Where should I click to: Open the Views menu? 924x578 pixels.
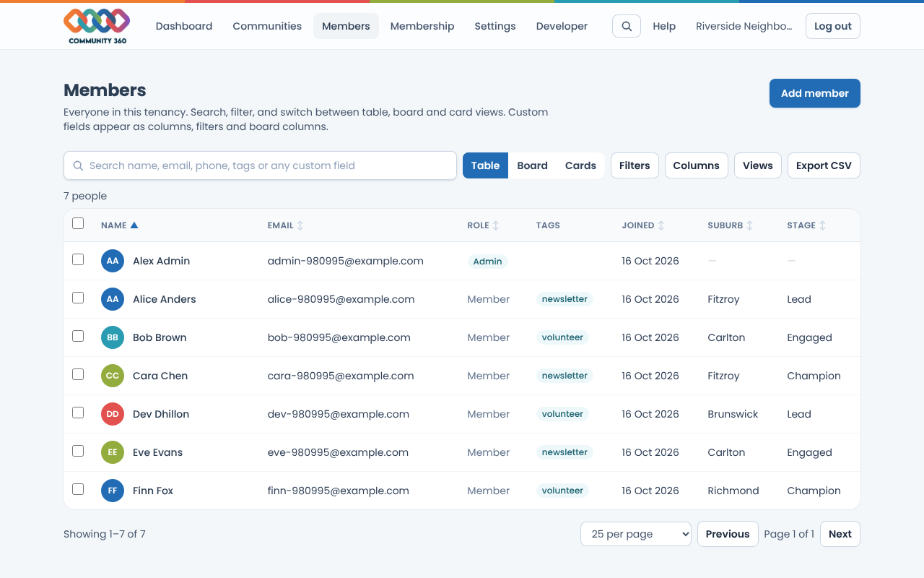758,165
